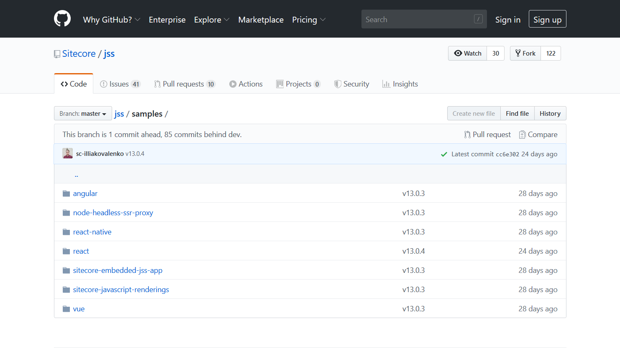Open the Enterprise nav item
Screen dimensions: 620x364
(167, 20)
